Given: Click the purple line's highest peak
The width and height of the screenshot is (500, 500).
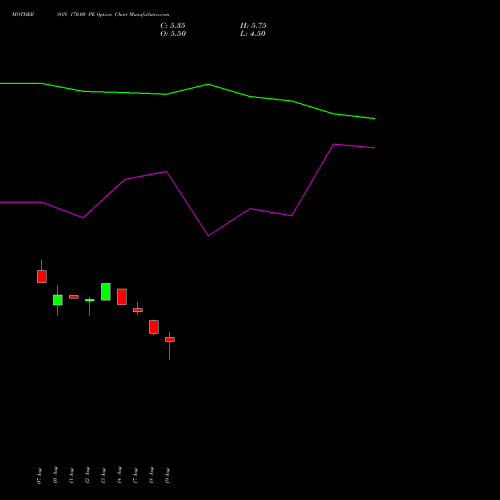Looking at the screenshot, I should (334, 144).
